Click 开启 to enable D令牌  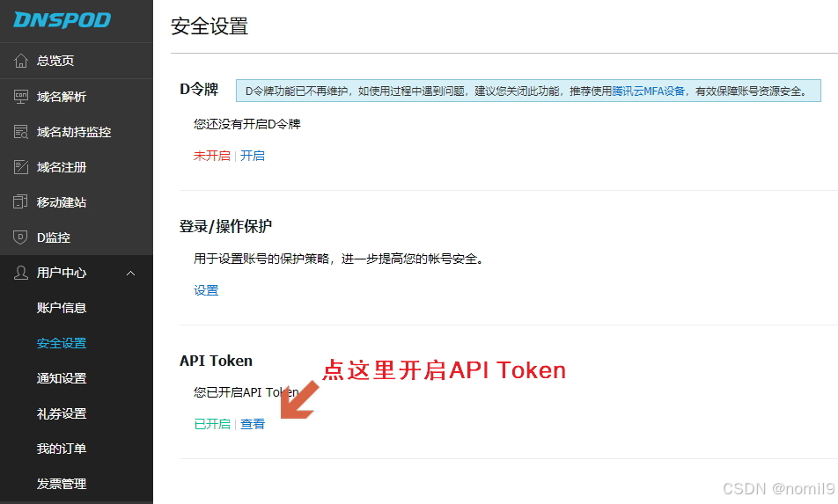(253, 156)
